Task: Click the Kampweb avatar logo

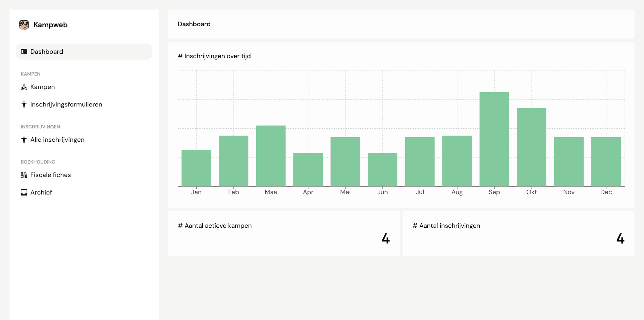Action: (23, 25)
